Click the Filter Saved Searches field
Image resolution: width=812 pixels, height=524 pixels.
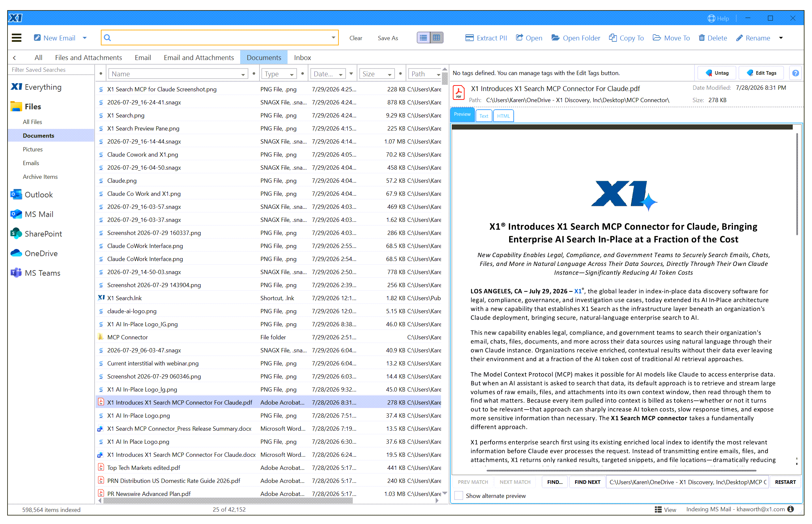click(51, 70)
